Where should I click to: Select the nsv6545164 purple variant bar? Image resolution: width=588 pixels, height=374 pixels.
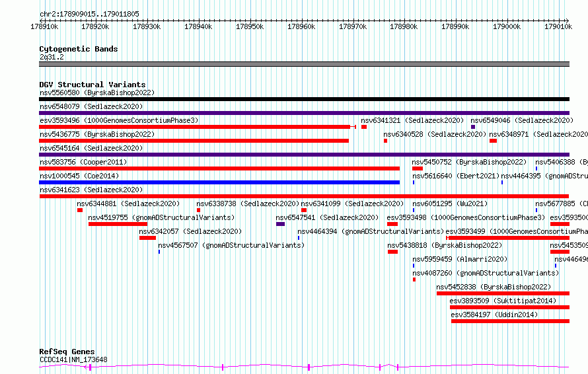(304, 155)
